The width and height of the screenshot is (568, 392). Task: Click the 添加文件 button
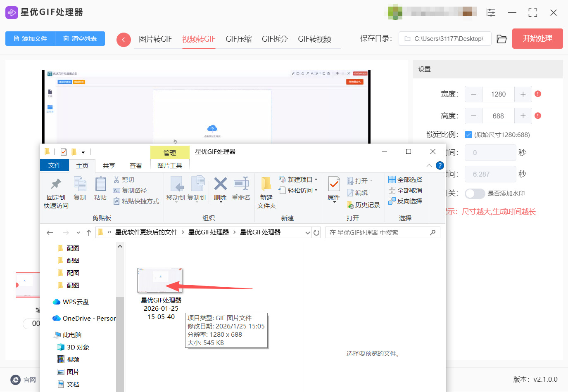30,39
